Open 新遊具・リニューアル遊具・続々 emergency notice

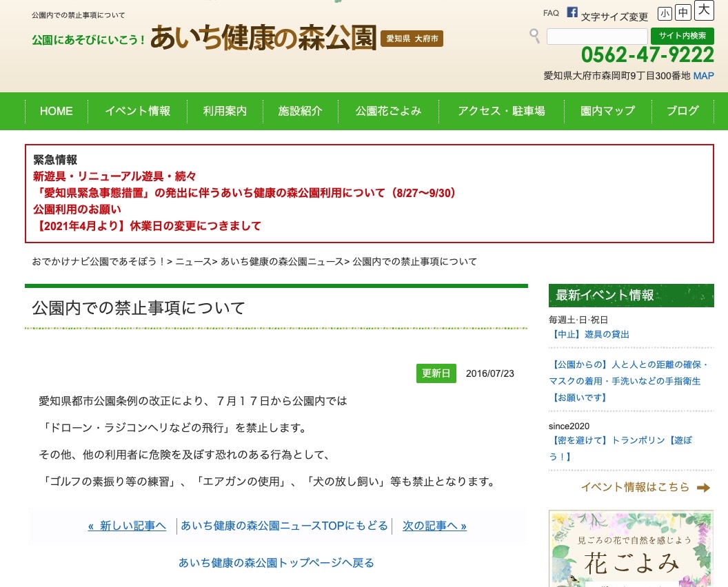[x=114, y=176]
